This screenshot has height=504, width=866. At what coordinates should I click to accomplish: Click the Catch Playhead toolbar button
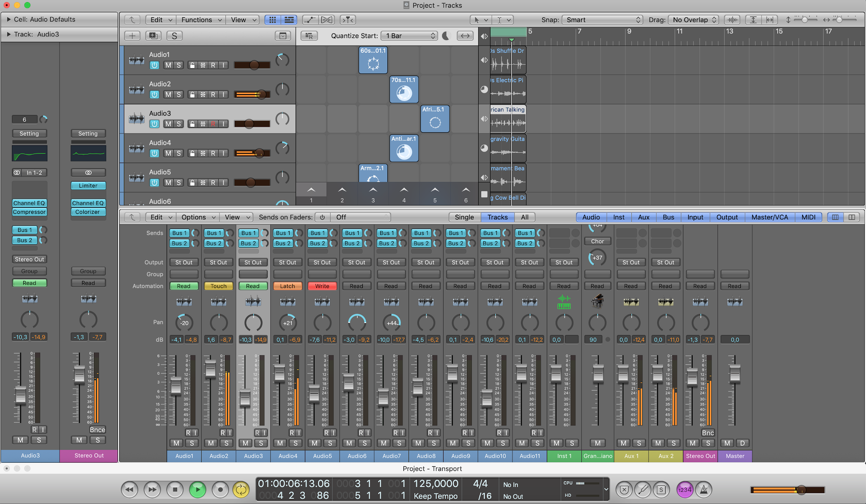pyautogui.click(x=348, y=20)
